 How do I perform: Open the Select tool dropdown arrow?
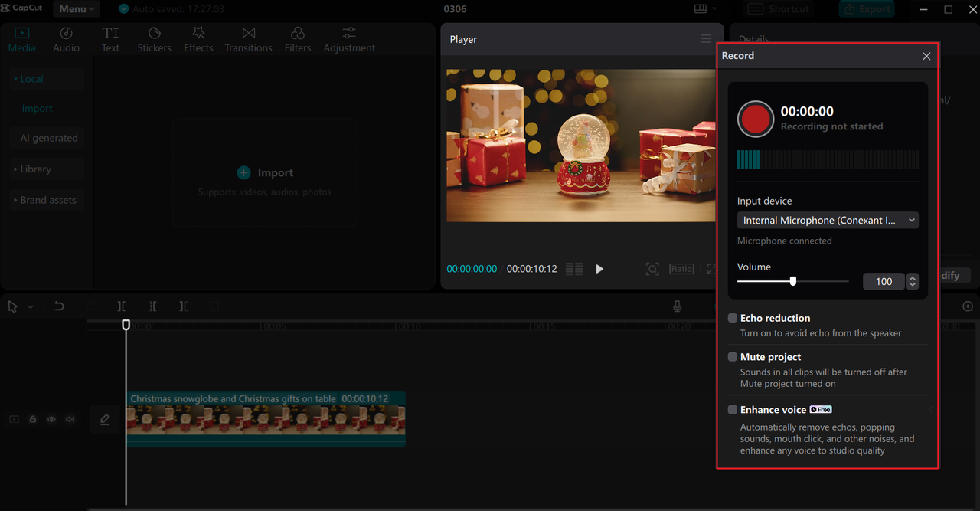[x=31, y=306]
